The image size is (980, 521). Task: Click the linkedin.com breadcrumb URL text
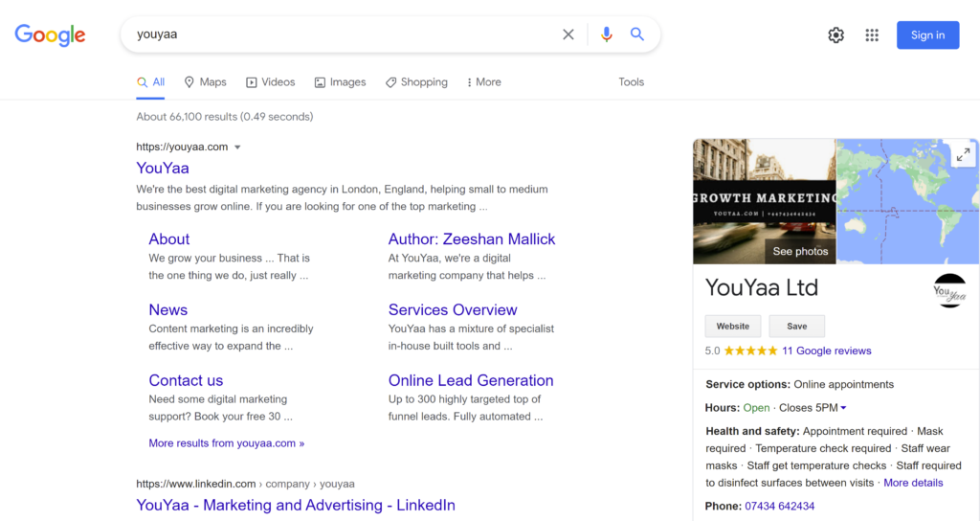(245, 484)
